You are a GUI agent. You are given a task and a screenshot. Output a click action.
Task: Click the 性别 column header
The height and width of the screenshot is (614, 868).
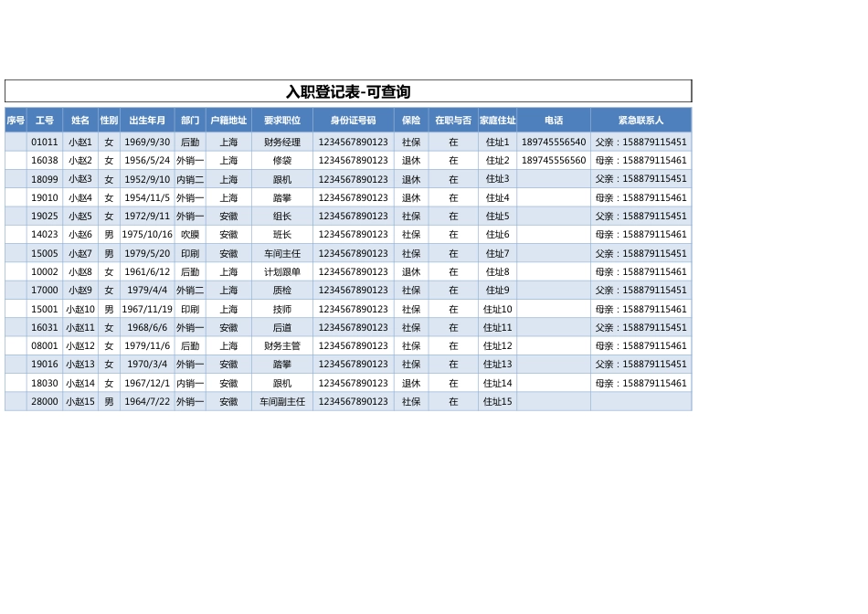[x=108, y=120]
